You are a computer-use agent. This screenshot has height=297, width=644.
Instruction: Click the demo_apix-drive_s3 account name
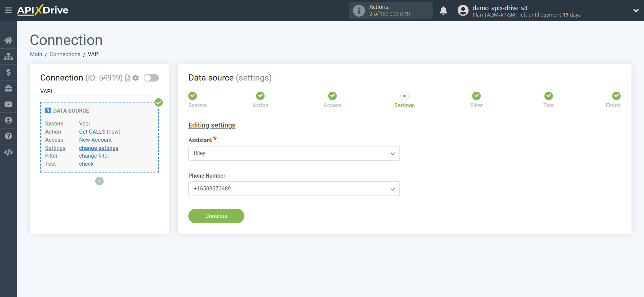point(500,8)
